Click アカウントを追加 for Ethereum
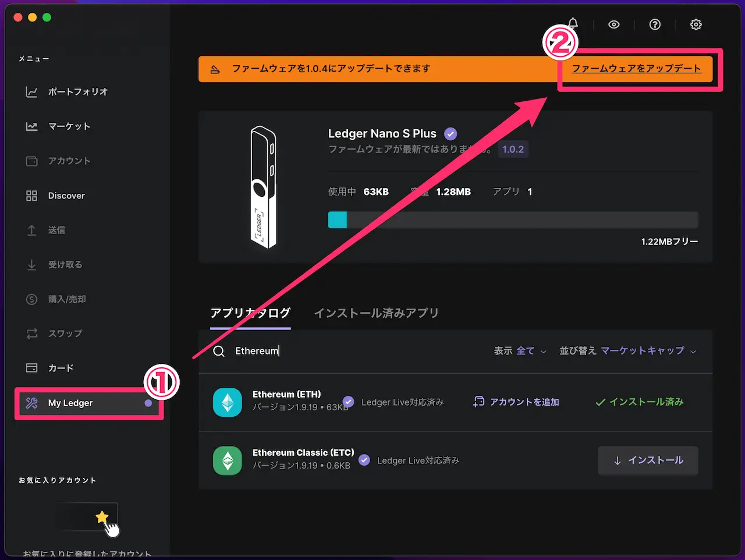The width and height of the screenshot is (745, 560). pos(516,402)
